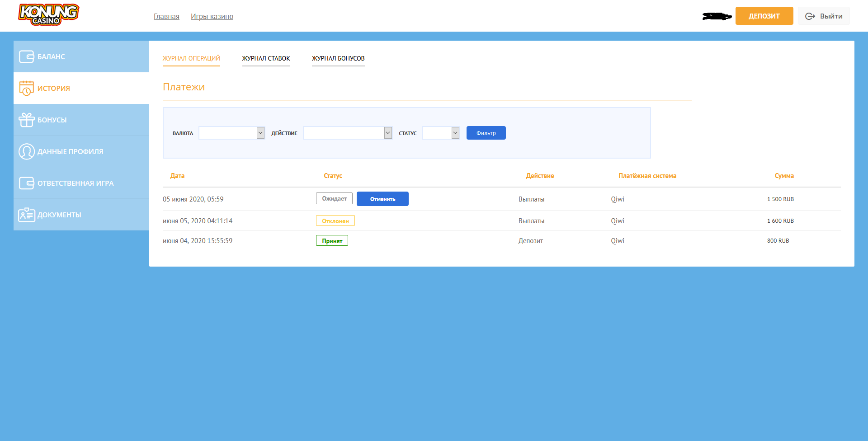Click the Выйти logout button

point(824,16)
